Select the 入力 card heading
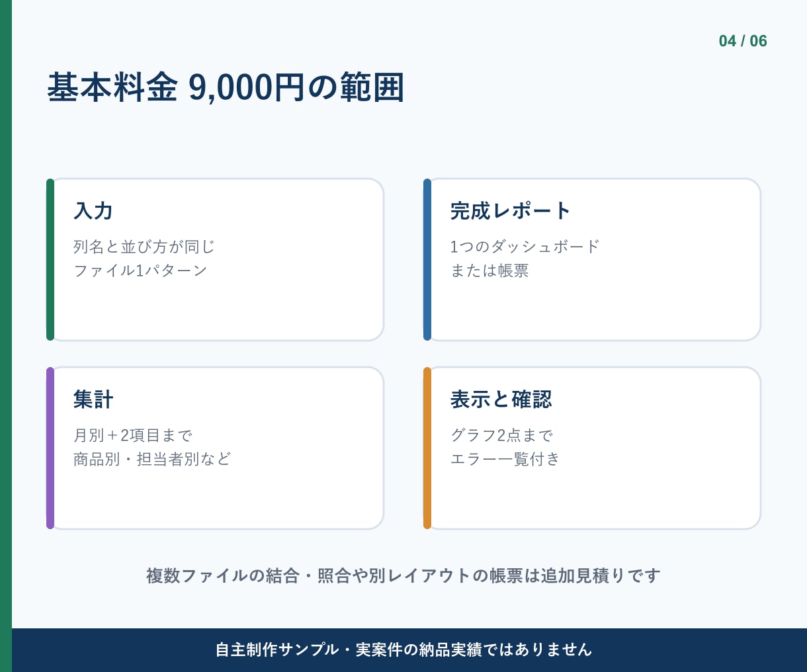The image size is (807, 672). tap(93, 211)
